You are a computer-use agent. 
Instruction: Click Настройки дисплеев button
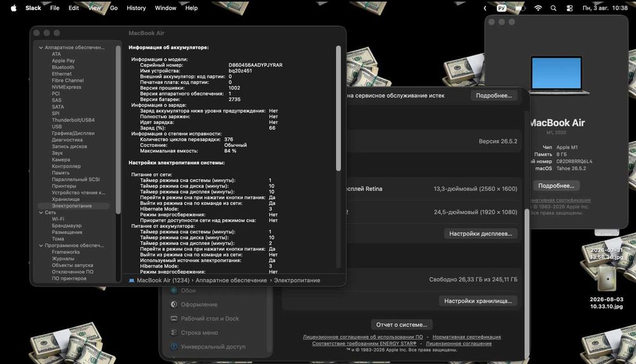tap(481, 234)
